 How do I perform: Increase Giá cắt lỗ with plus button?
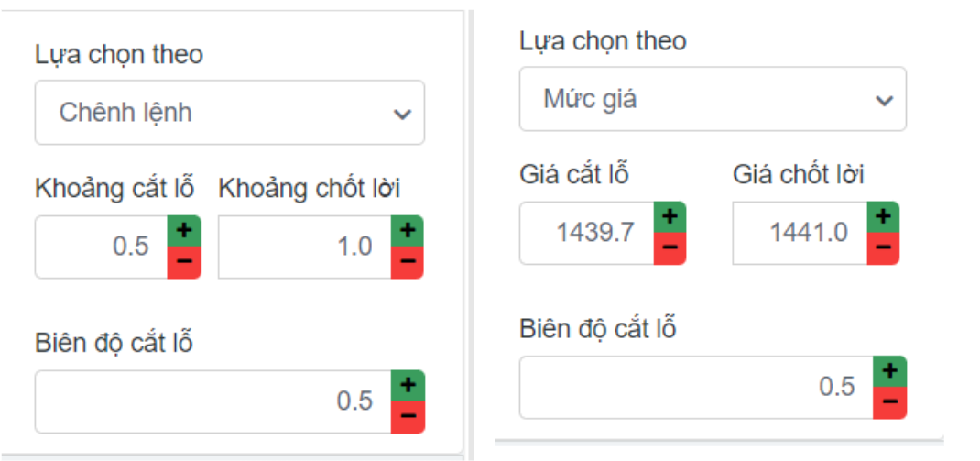click(x=670, y=216)
